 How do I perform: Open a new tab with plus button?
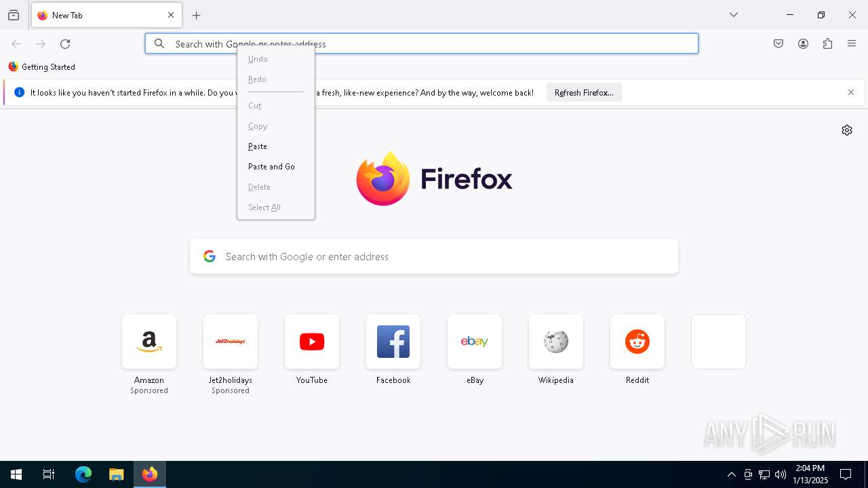[x=197, y=15]
